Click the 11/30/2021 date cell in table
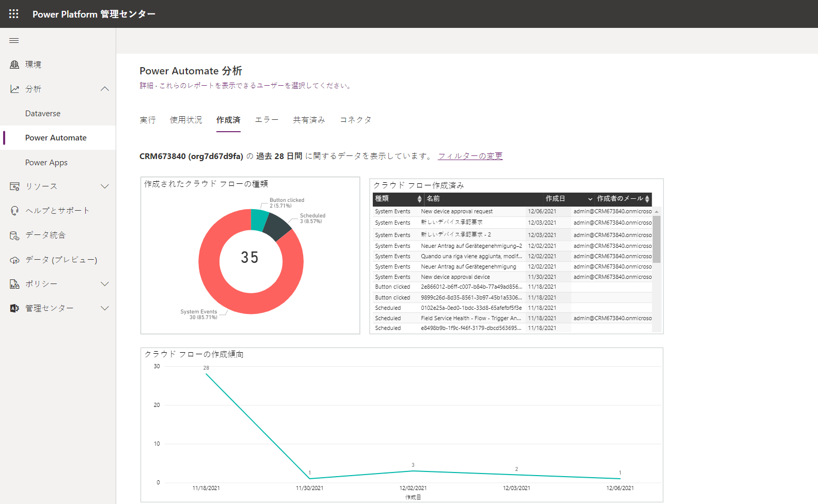This screenshot has width=818, height=504. tap(542, 277)
